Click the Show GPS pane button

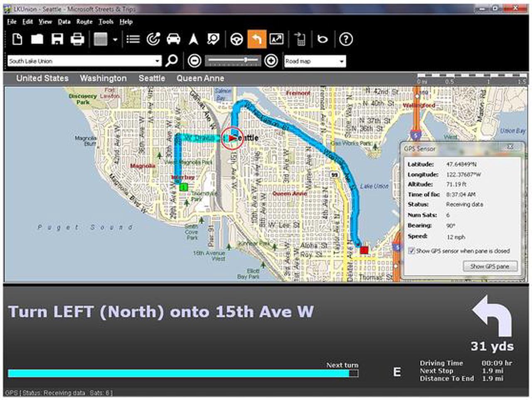pos(490,266)
